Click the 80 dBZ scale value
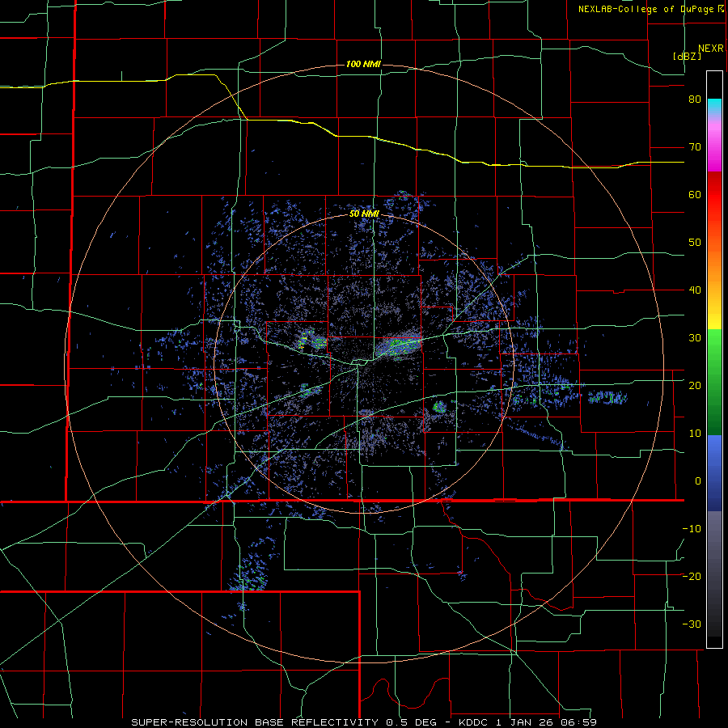Image resolution: width=728 pixels, height=728 pixels. 695,99
